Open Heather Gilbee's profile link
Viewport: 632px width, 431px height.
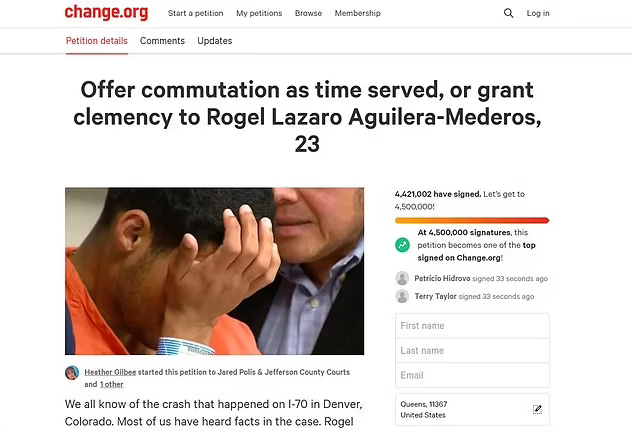pos(110,372)
